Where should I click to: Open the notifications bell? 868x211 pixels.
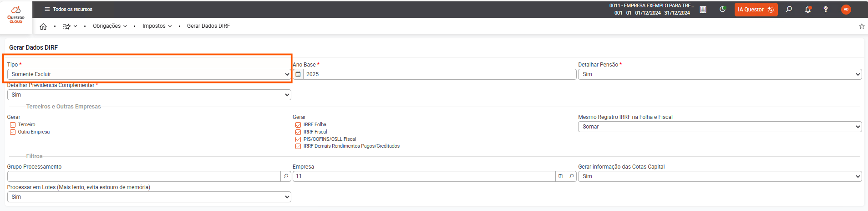[x=808, y=10]
